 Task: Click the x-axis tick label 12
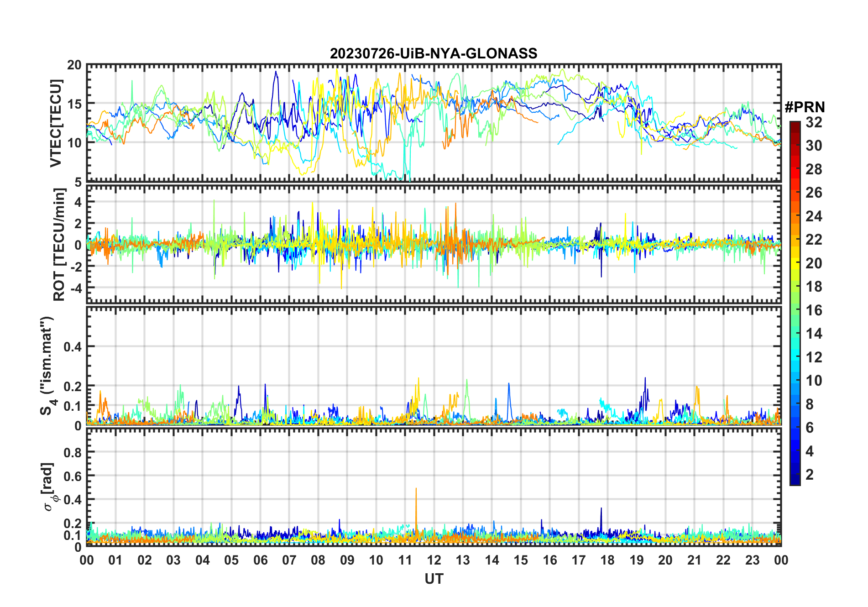pyautogui.click(x=434, y=560)
